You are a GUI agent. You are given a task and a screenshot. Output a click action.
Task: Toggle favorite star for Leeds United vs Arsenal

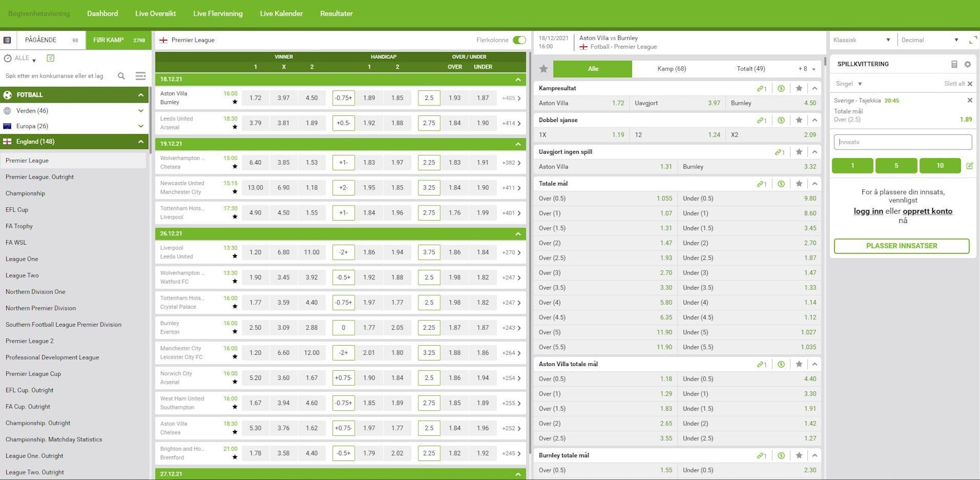pyautogui.click(x=235, y=128)
